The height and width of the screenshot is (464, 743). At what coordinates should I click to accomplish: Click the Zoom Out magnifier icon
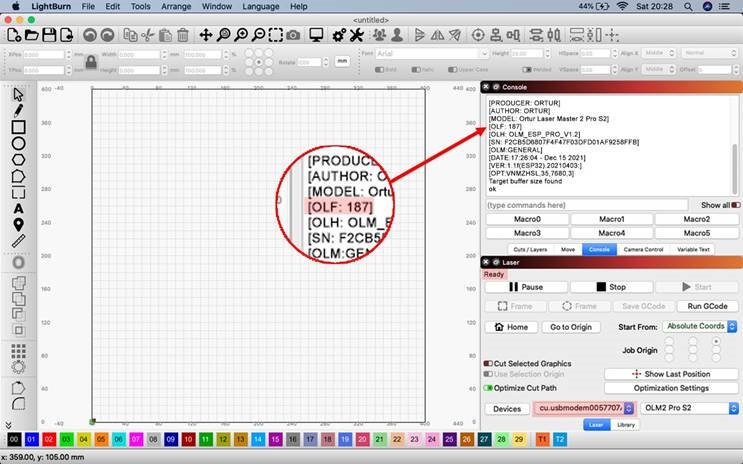click(x=259, y=35)
